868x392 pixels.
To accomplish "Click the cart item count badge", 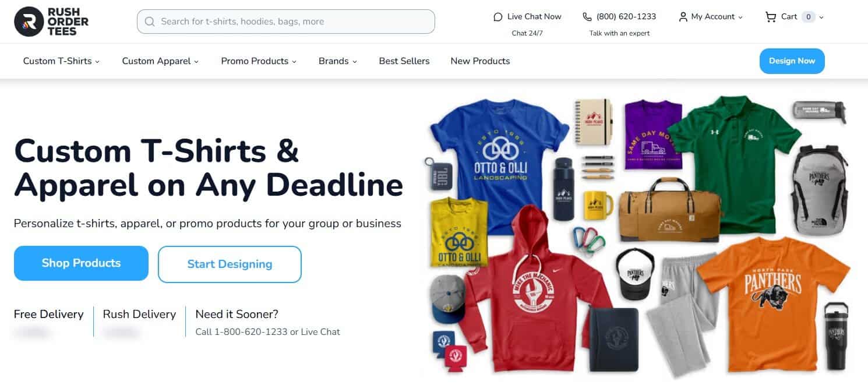I will pos(808,17).
